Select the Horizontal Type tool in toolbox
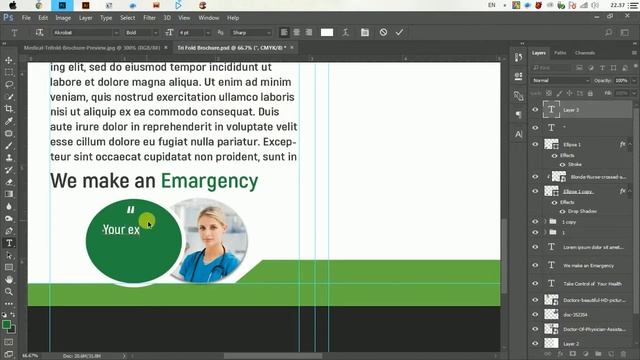The height and width of the screenshot is (360, 640). (x=9, y=243)
